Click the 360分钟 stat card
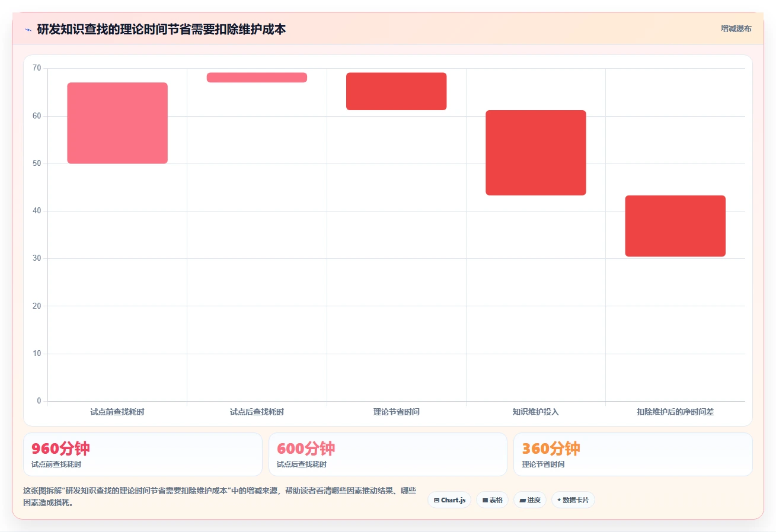776x532 pixels. tap(633, 454)
